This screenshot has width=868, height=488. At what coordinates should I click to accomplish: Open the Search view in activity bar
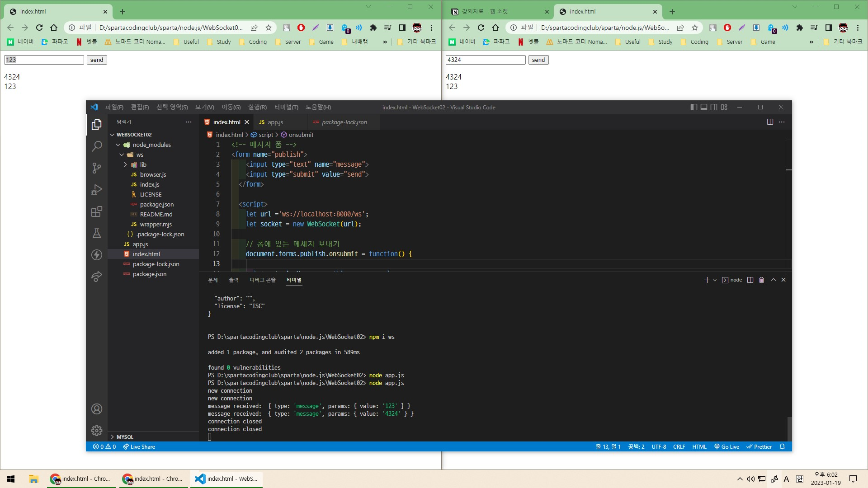click(97, 146)
